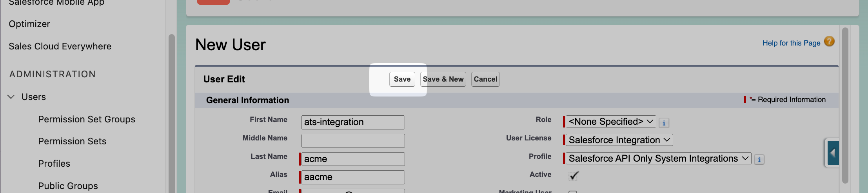Click the User Edit heading
The width and height of the screenshot is (868, 193).
pyautogui.click(x=224, y=79)
